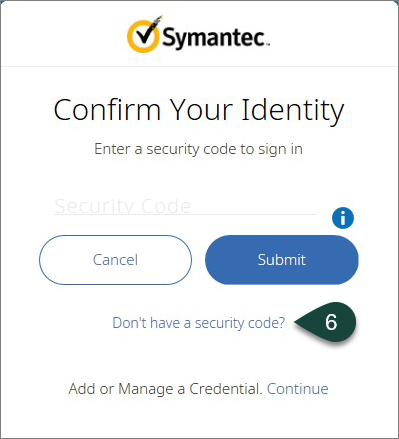Open the "Don't have a security code?" link

point(199,323)
